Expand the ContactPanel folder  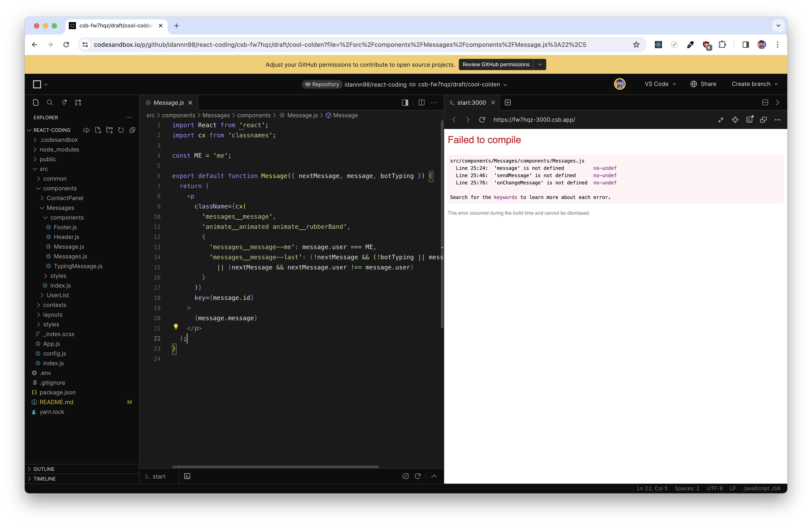point(65,198)
